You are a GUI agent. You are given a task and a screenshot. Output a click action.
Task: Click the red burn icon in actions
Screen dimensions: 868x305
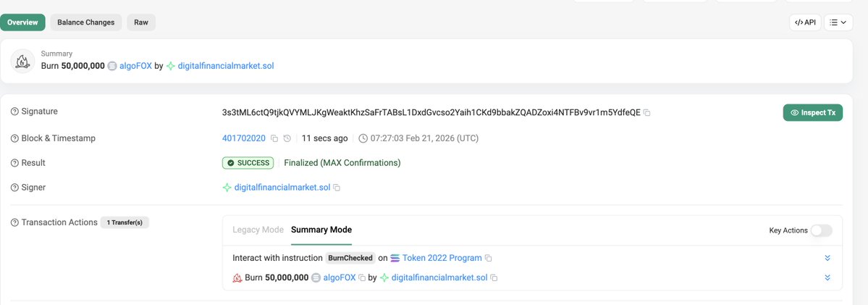point(237,278)
